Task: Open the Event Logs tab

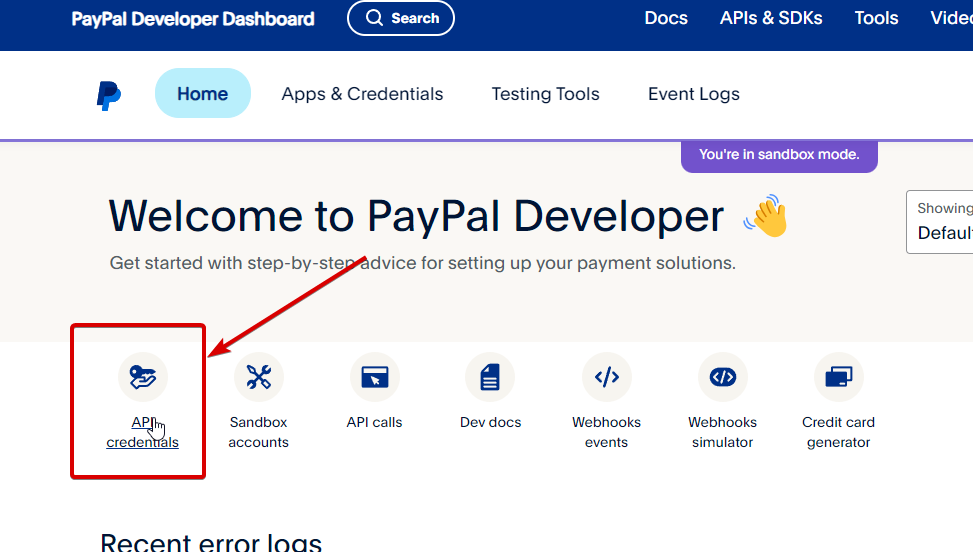Action: [x=693, y=94]
